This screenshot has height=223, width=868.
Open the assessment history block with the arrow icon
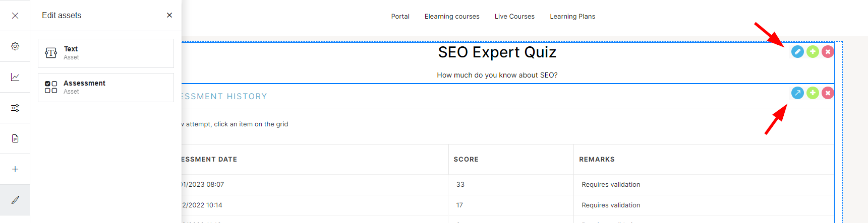tap(797, 93)
